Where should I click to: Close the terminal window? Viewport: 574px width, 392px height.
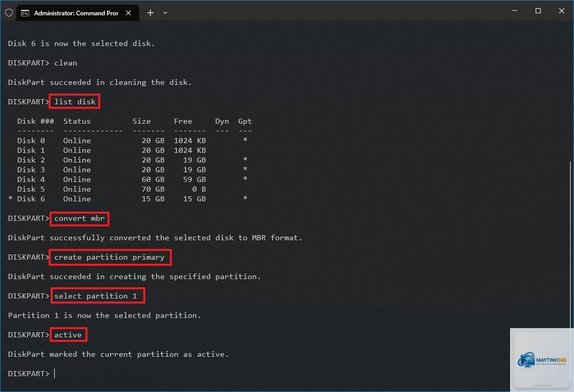point(562,11)
